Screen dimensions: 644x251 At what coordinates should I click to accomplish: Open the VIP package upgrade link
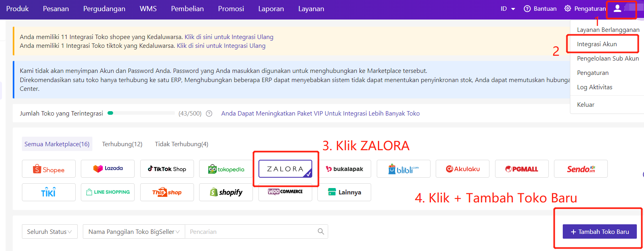(x=321, y=114)
